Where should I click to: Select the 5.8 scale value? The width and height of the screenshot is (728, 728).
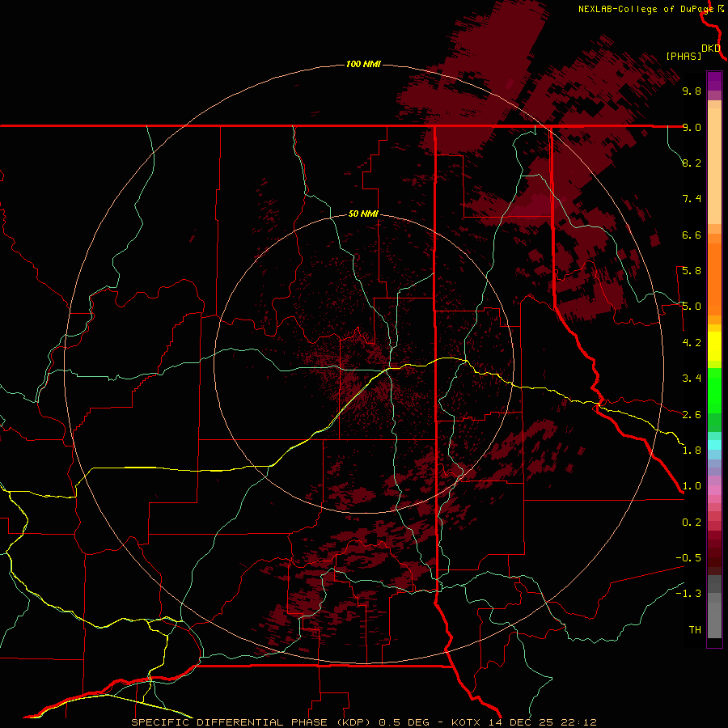pos(692,271)
